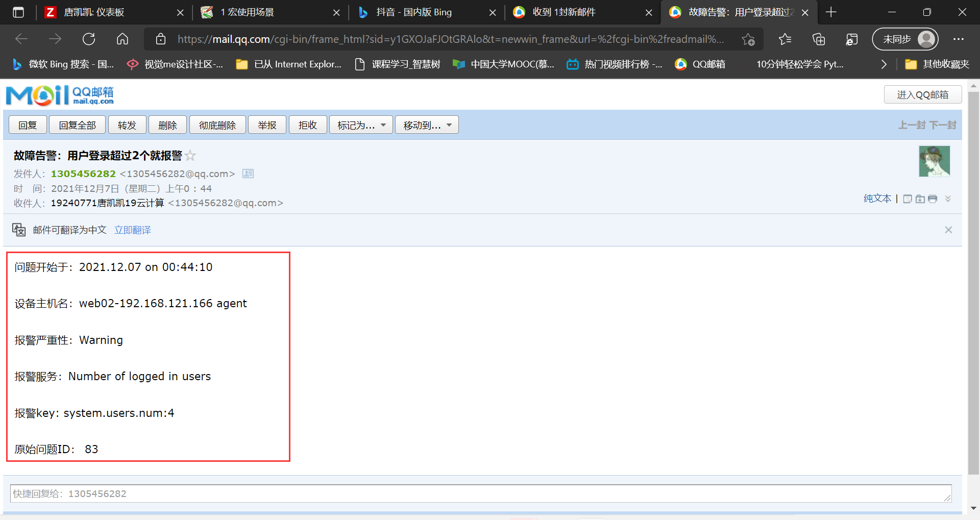
Task: Open 已从 Internet Explorer folder bookmark
Action: (289, 64)
